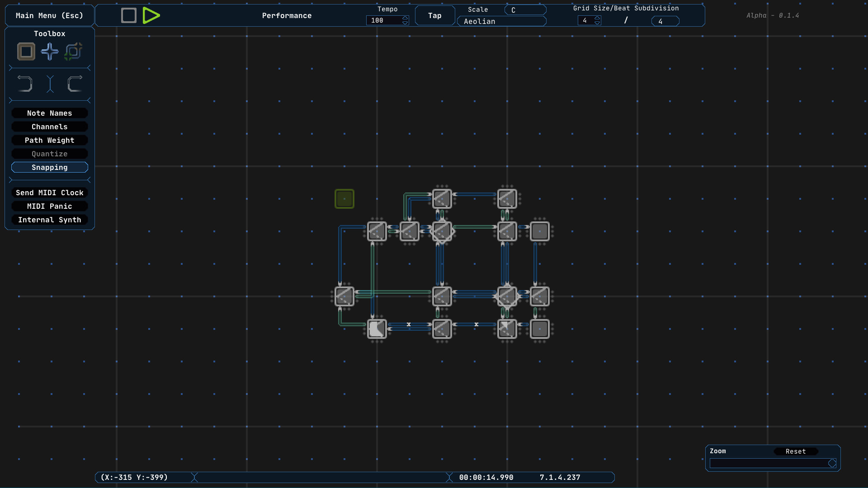Open the beat subdivision dropdown

(x=665, y=21)
